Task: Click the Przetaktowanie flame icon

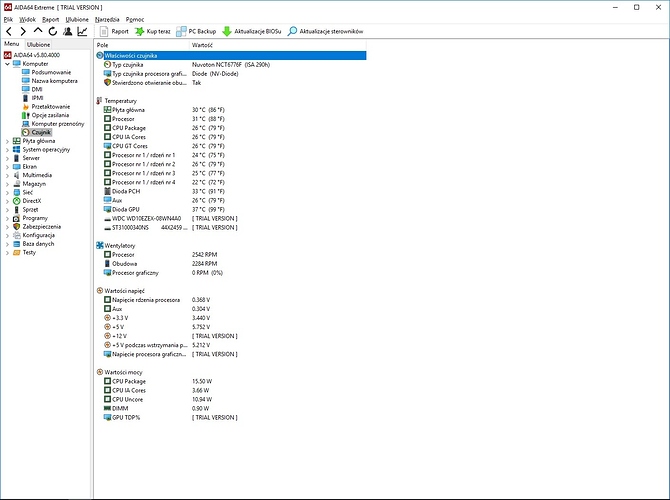Action: coord(26,106)
